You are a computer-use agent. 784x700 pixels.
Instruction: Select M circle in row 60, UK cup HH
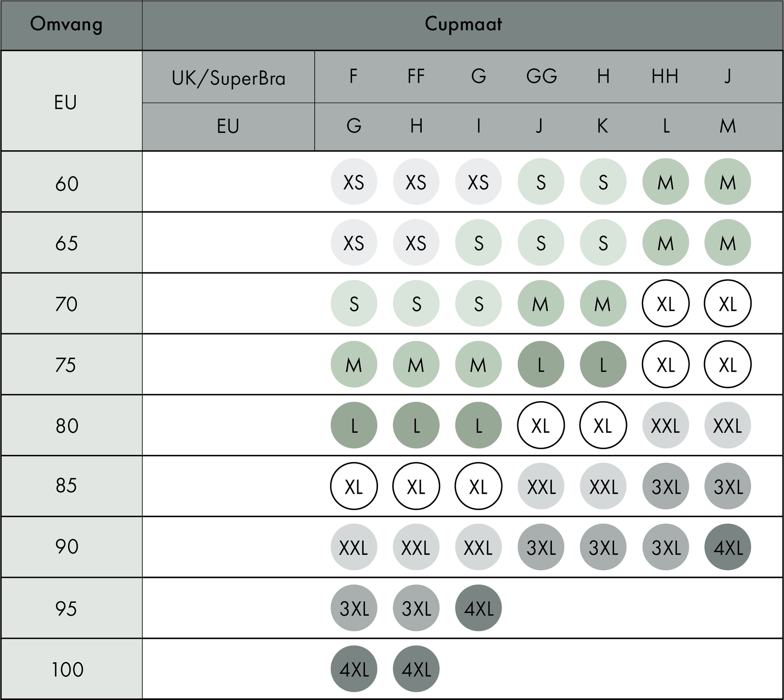click(665, 182)
